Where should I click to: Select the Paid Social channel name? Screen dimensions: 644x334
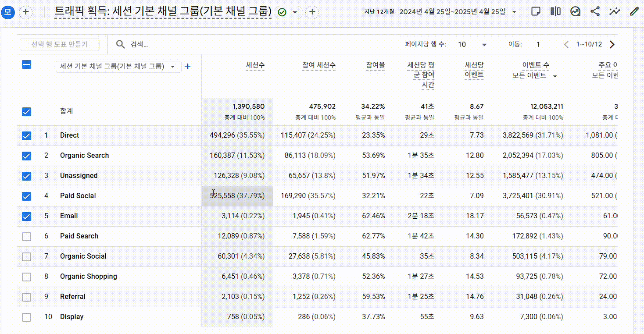pos(78,196)
